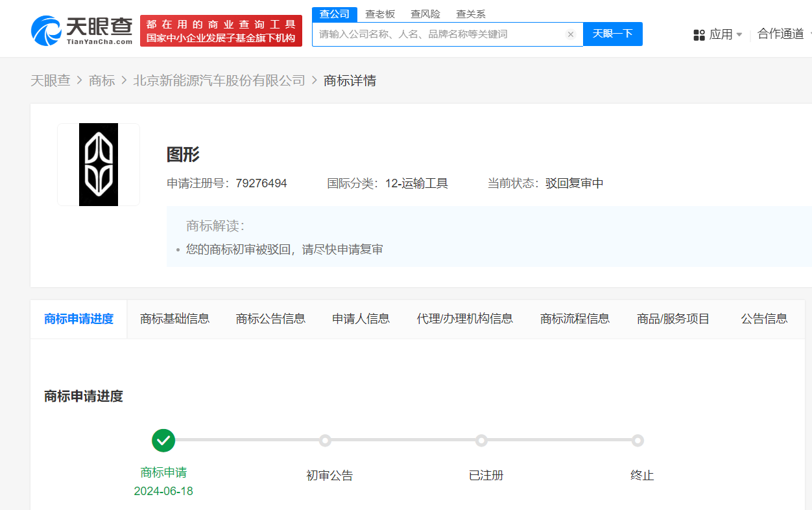Open the 申请人信息 tab
The image size is (812, 510).
point(361,319)
